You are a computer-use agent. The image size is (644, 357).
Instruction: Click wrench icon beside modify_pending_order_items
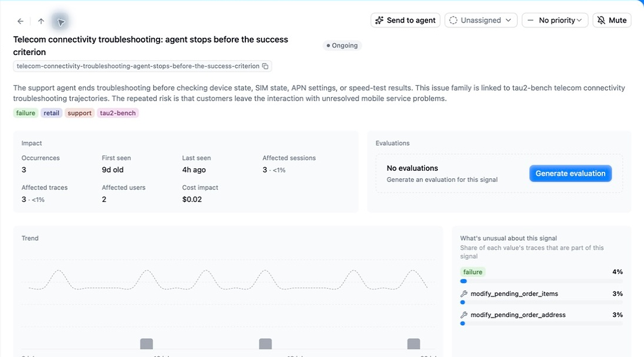click(464, 294)
